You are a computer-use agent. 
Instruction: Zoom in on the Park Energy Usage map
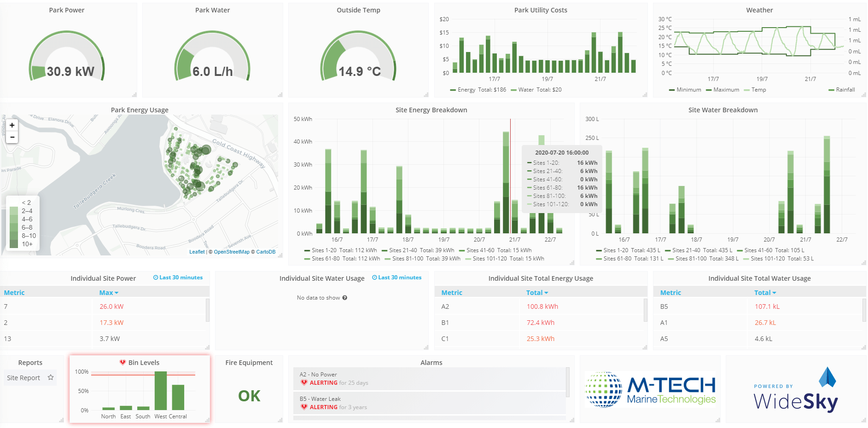(x=12, y=125)
